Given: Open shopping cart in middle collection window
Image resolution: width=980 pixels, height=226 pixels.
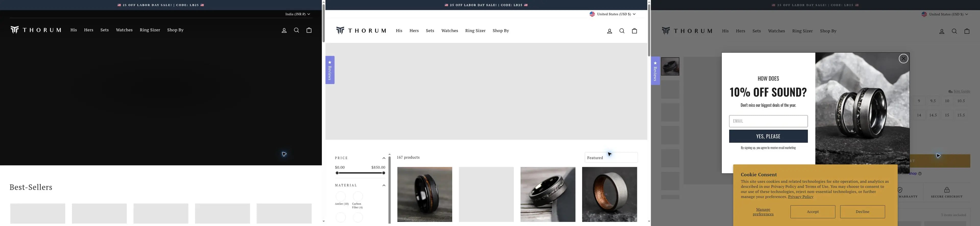Looking at the screenshot, I should tap(634, 31).
